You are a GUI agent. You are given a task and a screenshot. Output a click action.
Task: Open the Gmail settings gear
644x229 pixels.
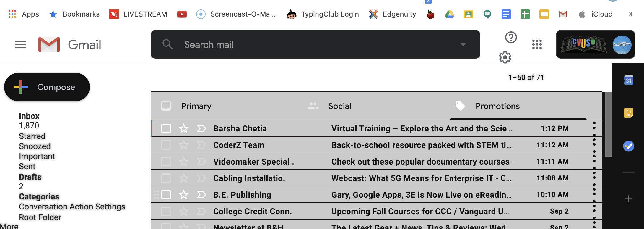(x=505, y=57)
